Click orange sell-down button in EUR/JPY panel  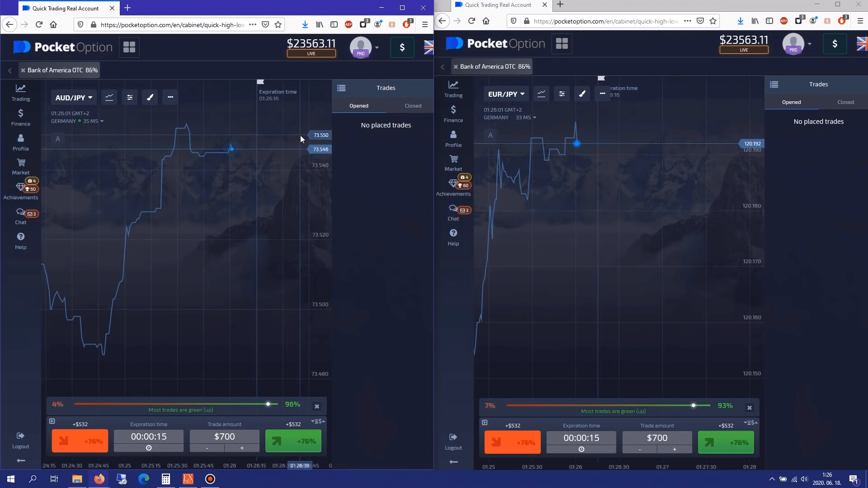click(x=512, y=442)
